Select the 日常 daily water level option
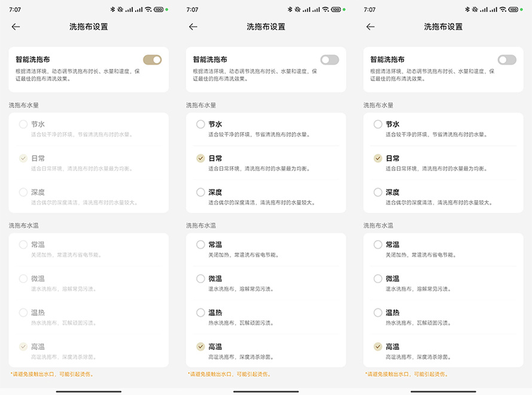The width and height of the screenshot is (532, 395). pos(199,159)
